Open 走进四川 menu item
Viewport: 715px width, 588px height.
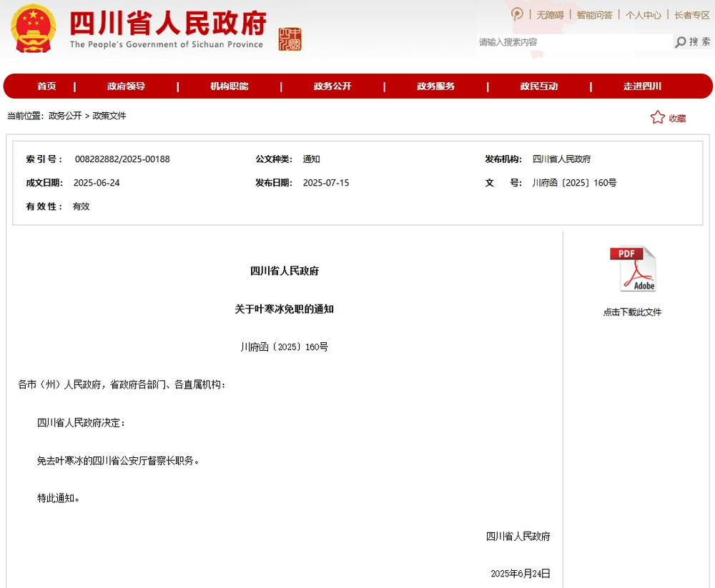[x=643, y=86]
